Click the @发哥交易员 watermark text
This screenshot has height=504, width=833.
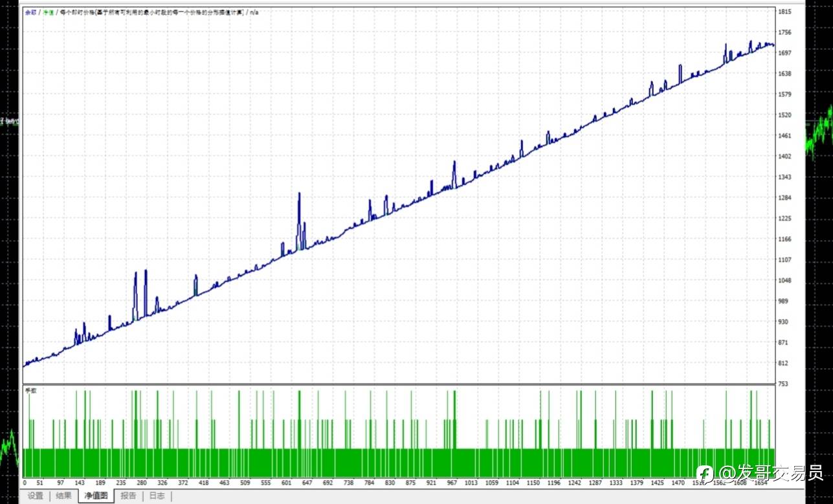pyautogui.click(x=772, y=474)
